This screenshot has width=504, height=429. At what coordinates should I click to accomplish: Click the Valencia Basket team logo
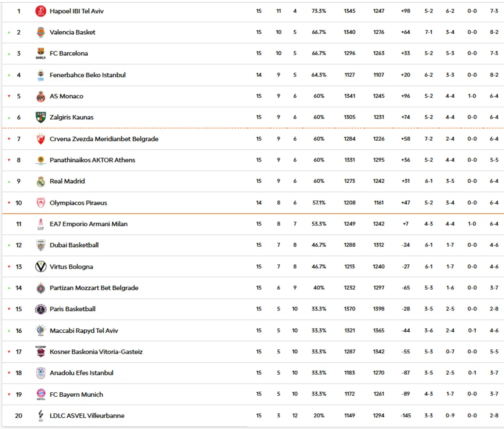click(x=41, y=32)
